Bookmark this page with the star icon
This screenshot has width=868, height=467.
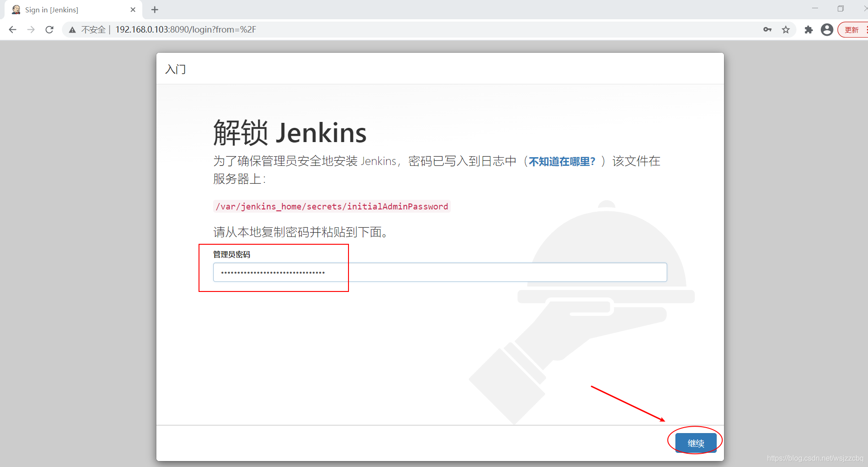click(786, 30)
